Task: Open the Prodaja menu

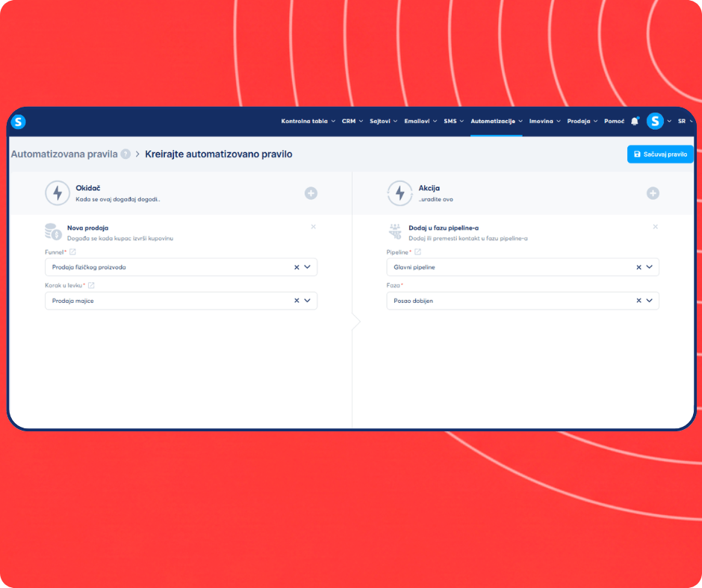Action: point(582,122)
